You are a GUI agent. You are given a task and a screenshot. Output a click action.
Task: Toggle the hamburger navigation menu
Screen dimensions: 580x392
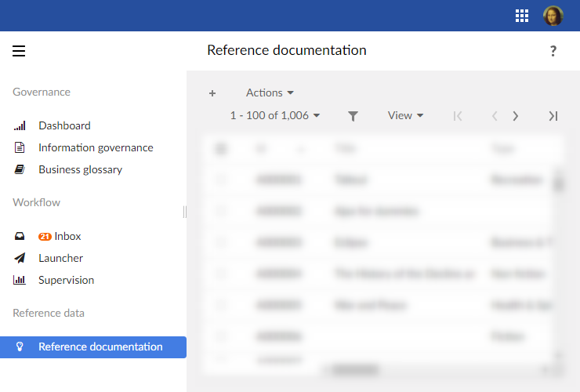tap(19, 51)
